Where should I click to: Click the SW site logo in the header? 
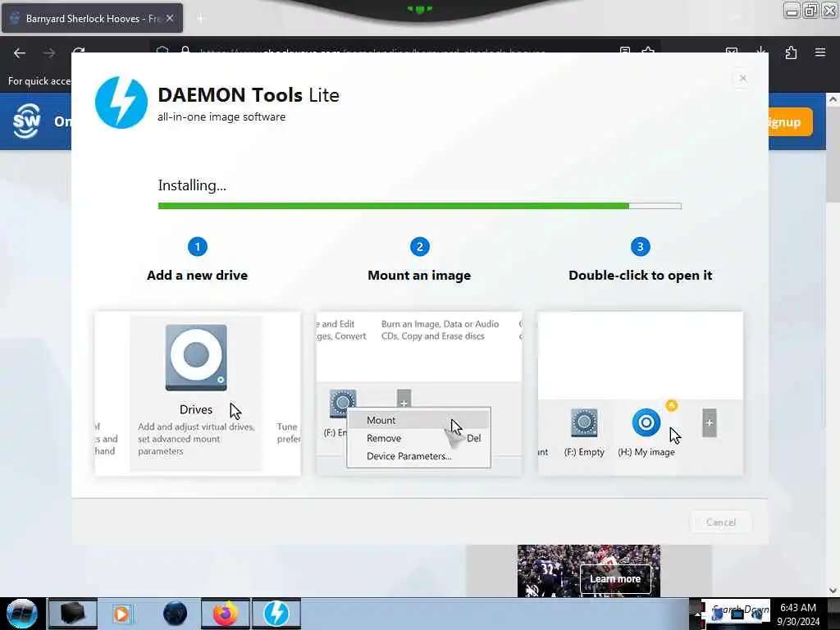point(26,121)
